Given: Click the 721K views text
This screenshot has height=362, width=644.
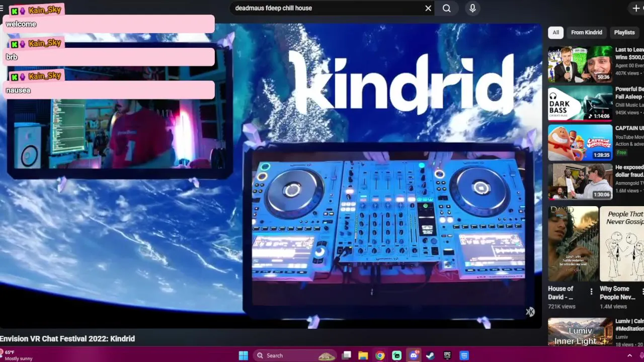Looking at the screenshot, I should click(x=561, y=306).
